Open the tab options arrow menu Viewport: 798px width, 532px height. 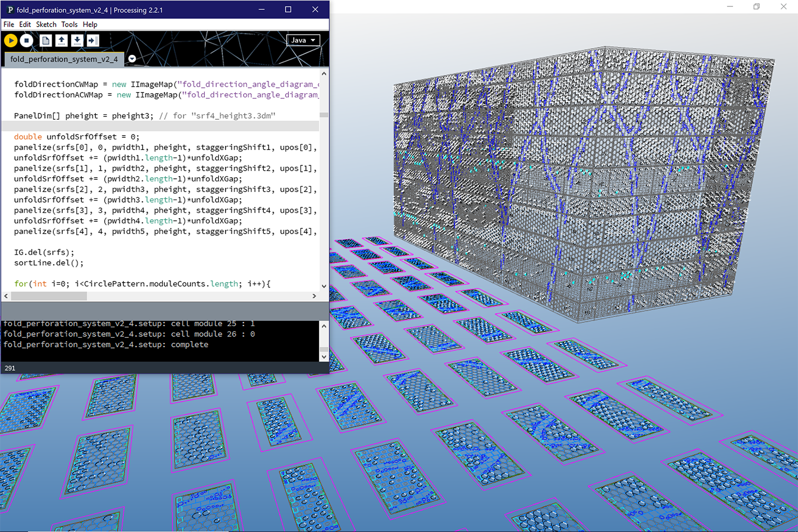[x=132, y=59]
